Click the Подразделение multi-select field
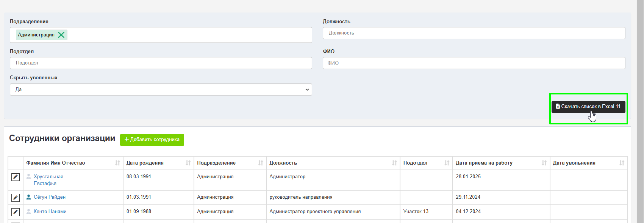Image resolution: width=644 pixels, height=223 pixels. point(161,35)
